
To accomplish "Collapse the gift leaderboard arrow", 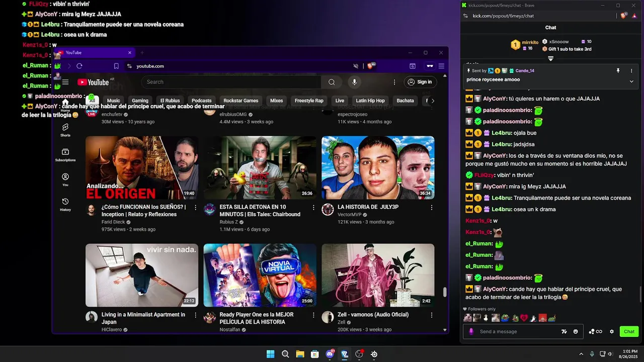I will tap(551, 58).
